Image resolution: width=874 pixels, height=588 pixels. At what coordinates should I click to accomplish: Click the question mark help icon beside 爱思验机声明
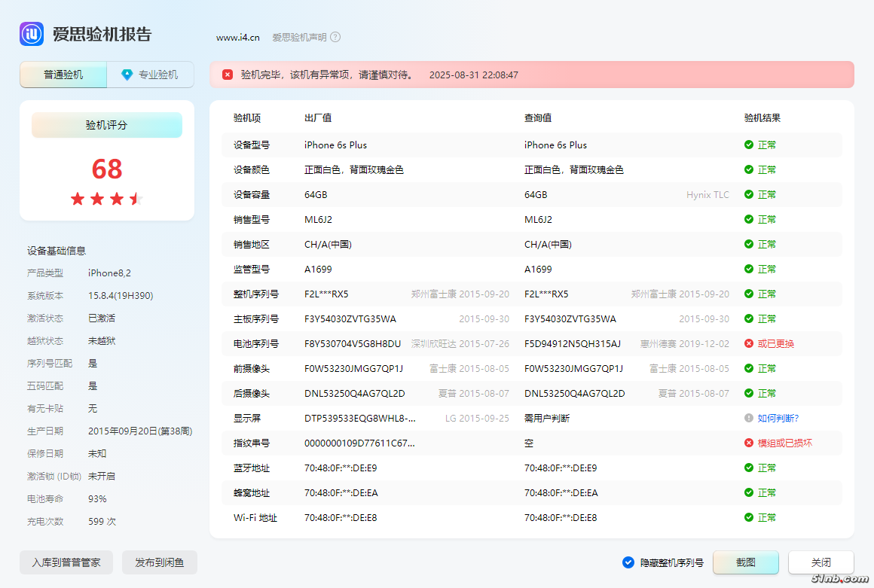tap(335, 38)
